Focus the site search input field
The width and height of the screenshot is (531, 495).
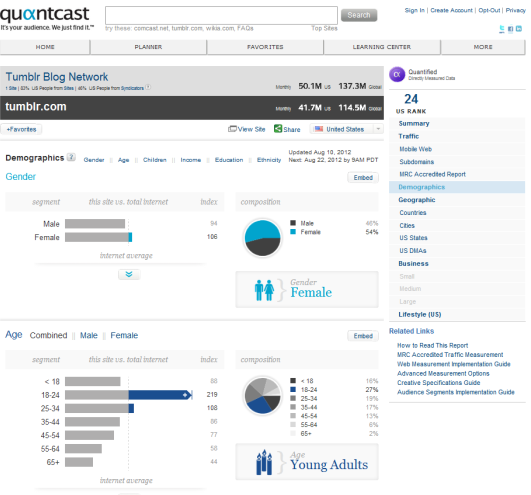tap(221, 15)
